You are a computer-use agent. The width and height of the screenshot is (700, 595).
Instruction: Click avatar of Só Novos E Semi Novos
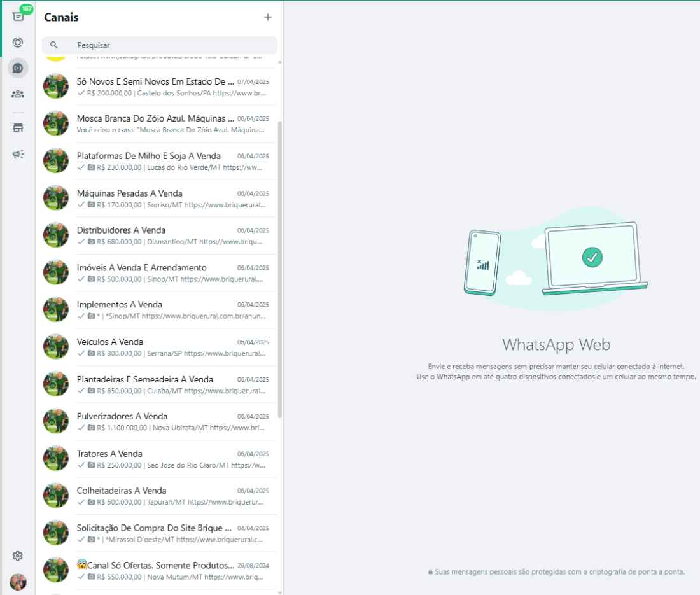[x=56, y=86]
